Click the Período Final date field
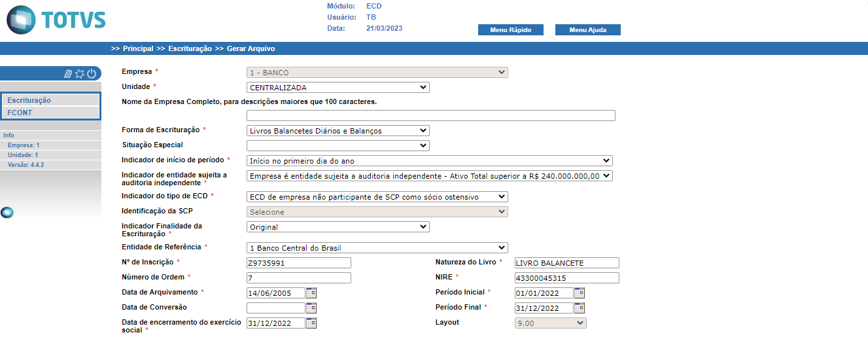The image size is (868, 341). [x=544, y=308]
